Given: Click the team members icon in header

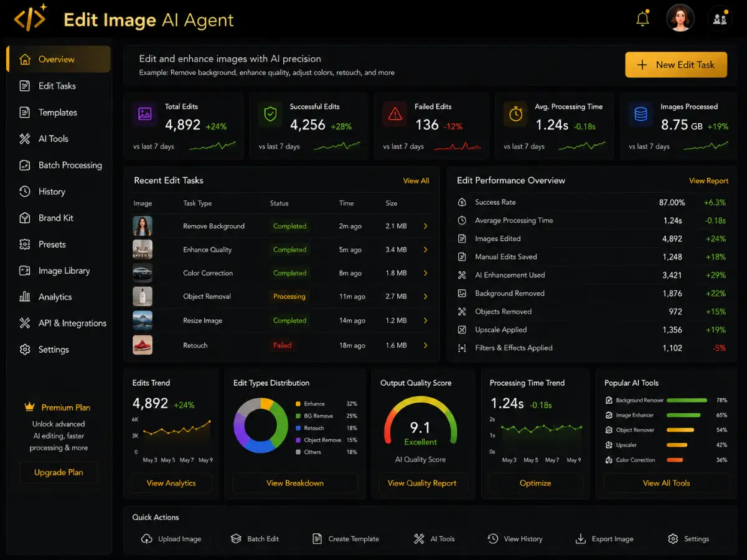Looking at the screenshot, I should coord(720,19).
